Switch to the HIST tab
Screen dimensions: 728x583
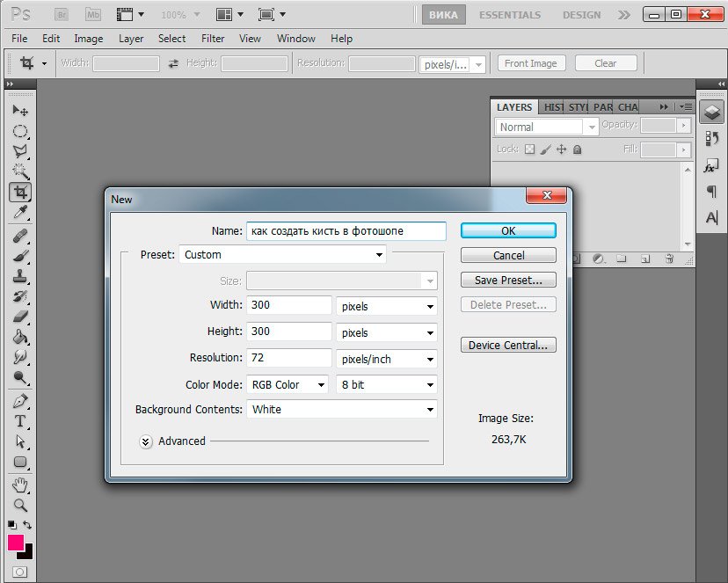553,107
